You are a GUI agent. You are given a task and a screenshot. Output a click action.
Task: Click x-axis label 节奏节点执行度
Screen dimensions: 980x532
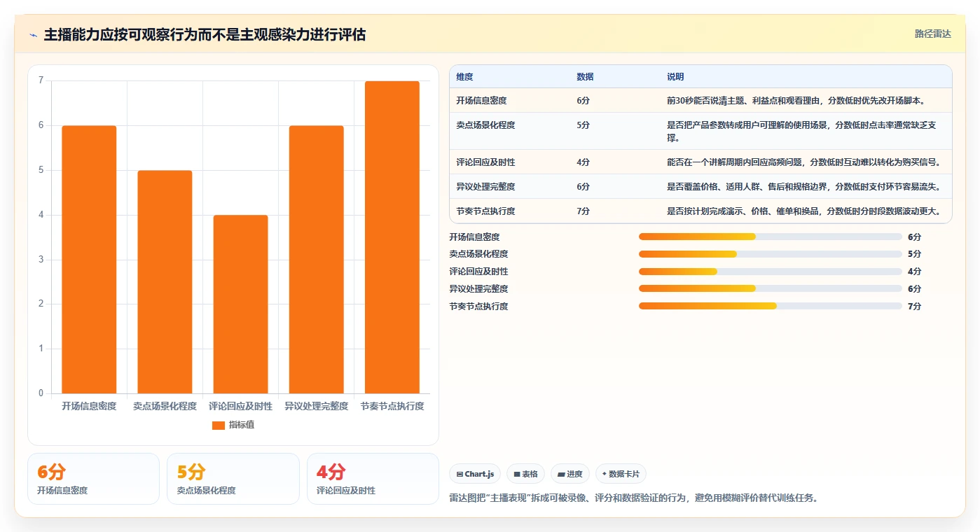(x=392, y=406)
